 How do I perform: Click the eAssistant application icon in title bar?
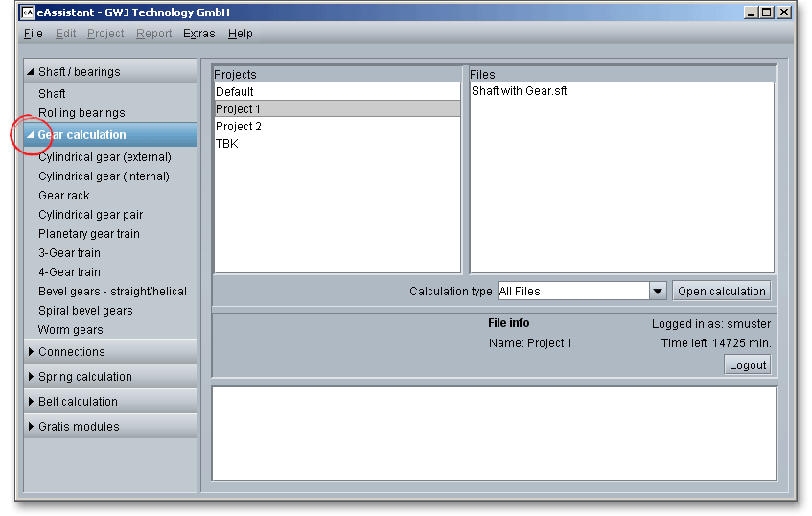[29, 12]
